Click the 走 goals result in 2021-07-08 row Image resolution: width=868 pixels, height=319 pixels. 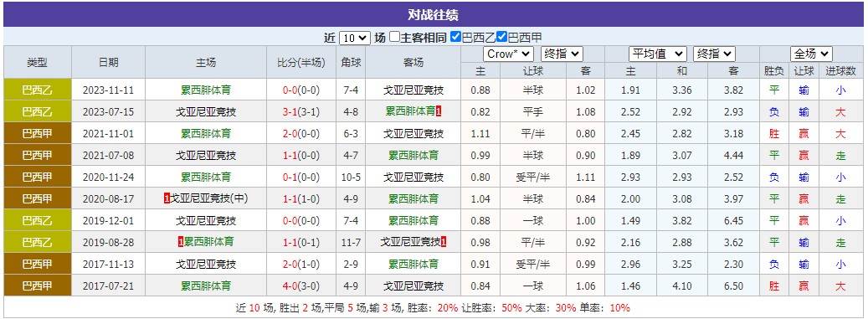(x=841, y=156)
